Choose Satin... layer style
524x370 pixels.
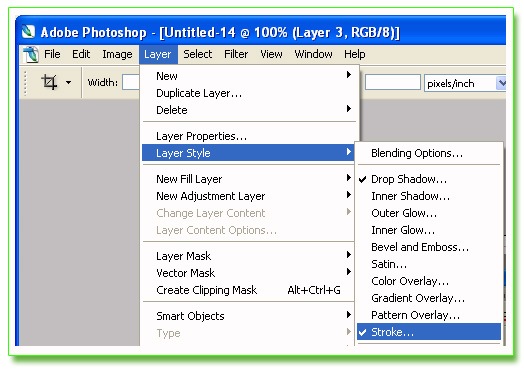tap(429, 264)
